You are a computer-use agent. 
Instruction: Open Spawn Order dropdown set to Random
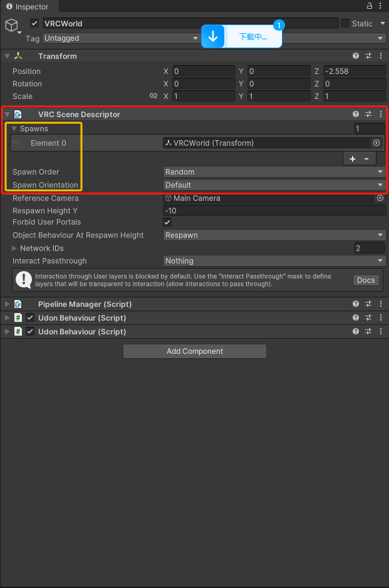point(274,172)
